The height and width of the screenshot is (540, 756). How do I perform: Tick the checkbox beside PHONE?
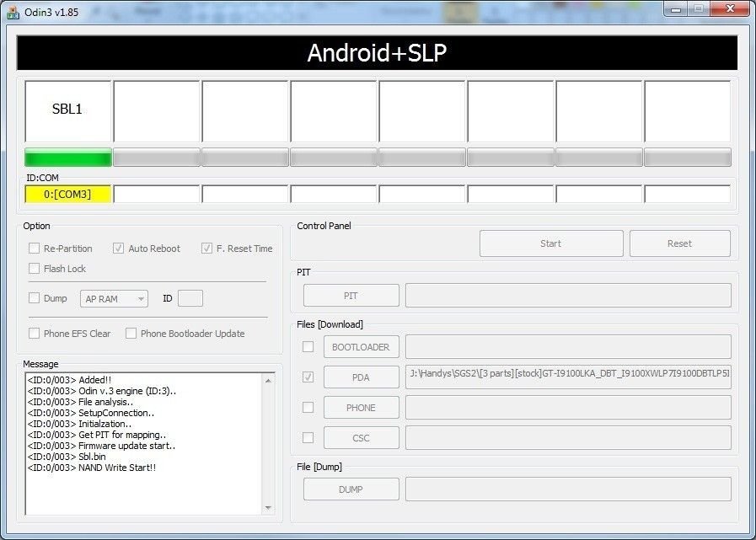point(308,408)
